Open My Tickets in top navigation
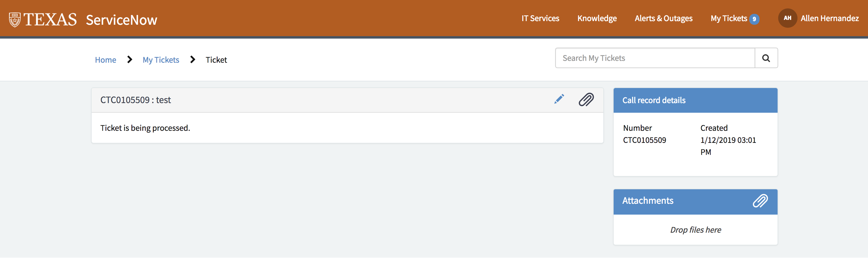This screenshot has height=258, width=868. pyautogui.click(x=728, y=18)
